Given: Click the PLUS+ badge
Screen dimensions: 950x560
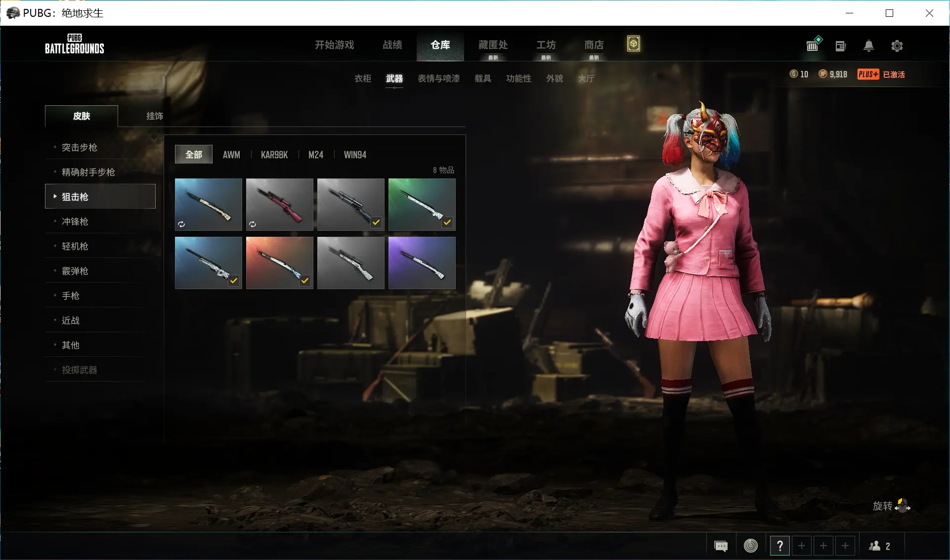Looking at the screenshot, I should (868, 74).
